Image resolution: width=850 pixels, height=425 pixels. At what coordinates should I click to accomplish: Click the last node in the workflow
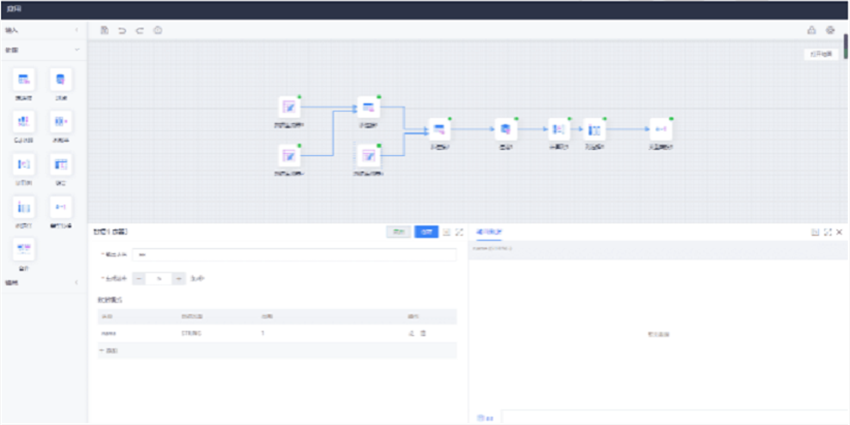click(661, 129)
